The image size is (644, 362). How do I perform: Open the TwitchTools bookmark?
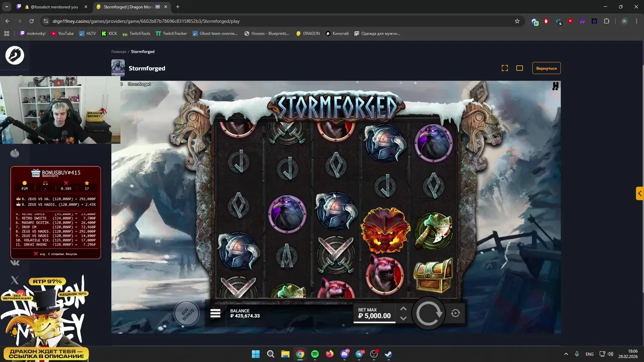pyautogui.click(x=136, y=34)
